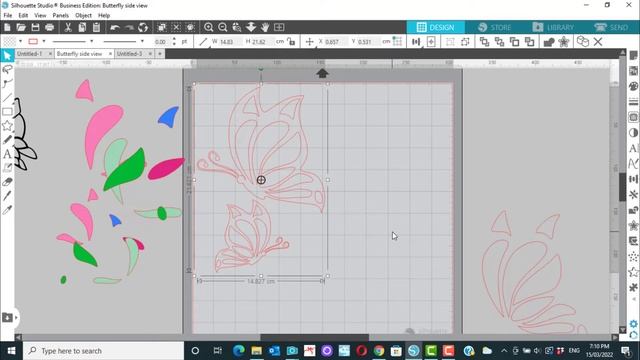640x360 pixels.
Task: Add a new document tab with plus
Action: [x=160, y=54]
